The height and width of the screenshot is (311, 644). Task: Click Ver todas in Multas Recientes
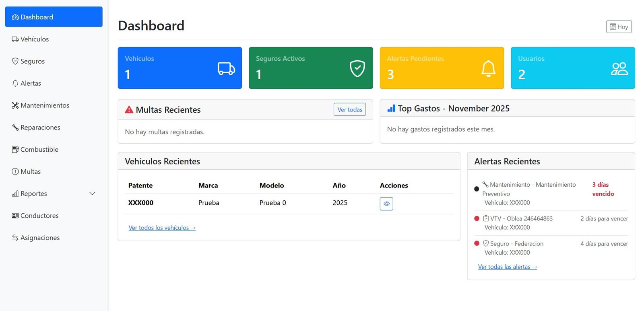[350, 109]
